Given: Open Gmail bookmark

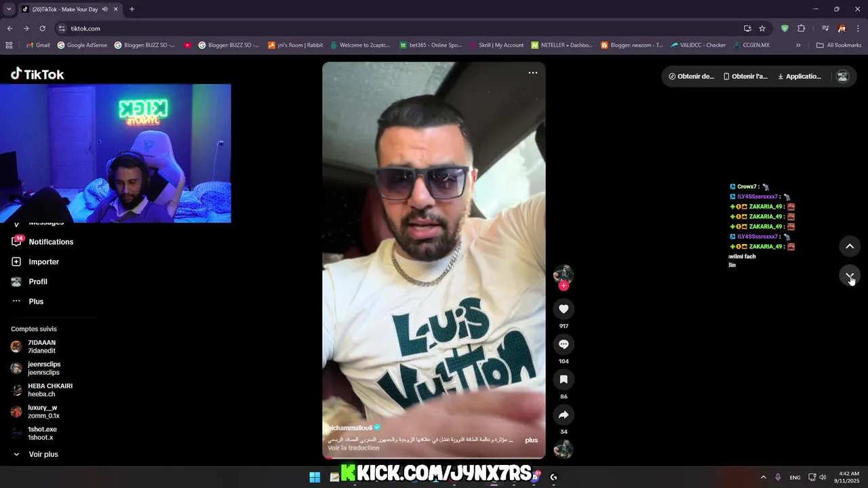Looking at the screenshot, I should (38, 45).
